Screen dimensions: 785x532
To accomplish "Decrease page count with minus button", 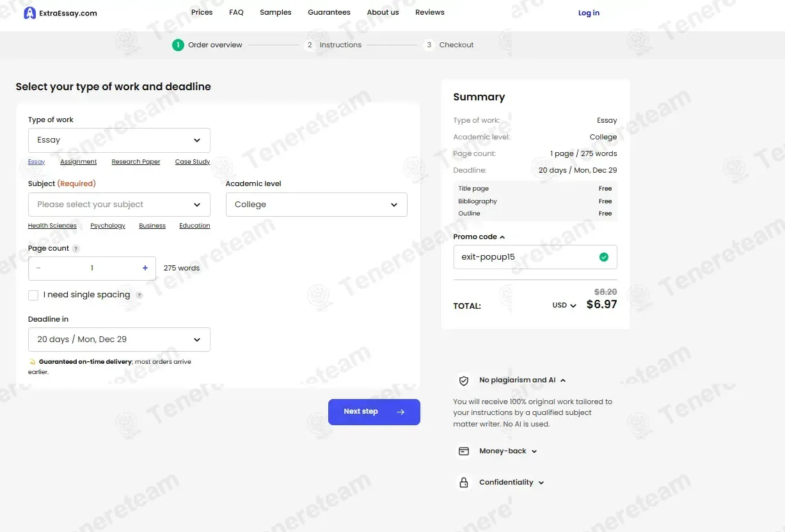I will (x=38, y=268).
